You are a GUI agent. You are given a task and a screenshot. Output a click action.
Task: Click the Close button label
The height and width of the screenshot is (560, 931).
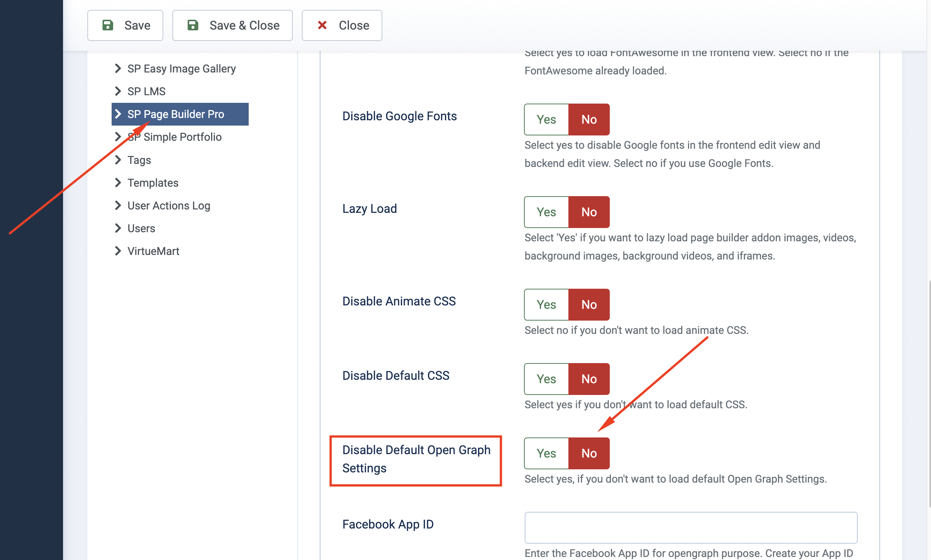(x=354, y=25)
